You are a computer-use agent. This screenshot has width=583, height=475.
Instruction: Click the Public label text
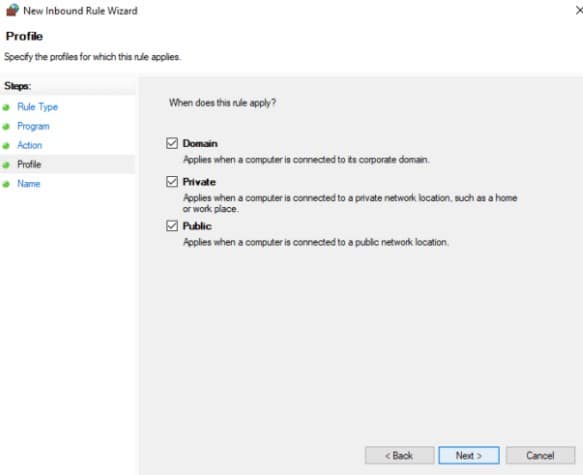point(197,226)
